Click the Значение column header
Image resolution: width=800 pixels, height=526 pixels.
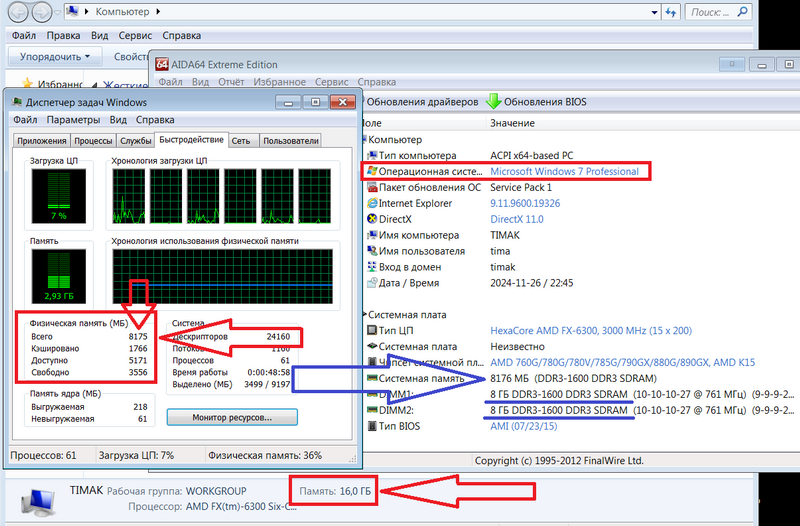pos(512,122)
